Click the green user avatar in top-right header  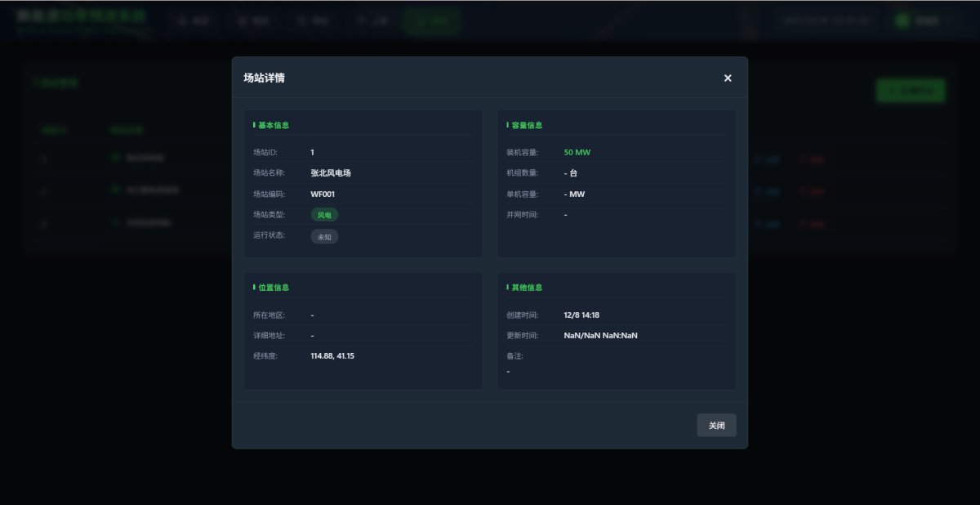(x=902, y=20)
